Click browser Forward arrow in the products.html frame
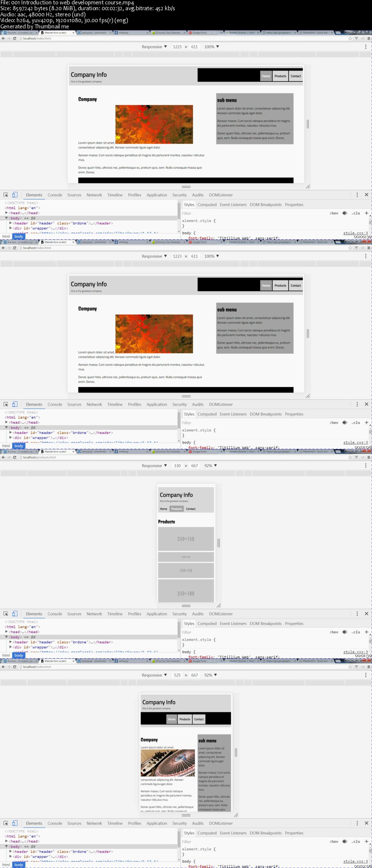 click(9, 457)
